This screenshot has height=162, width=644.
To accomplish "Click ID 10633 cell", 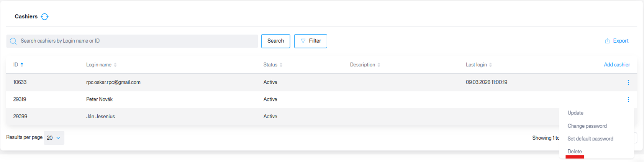I will pos(20,82).
